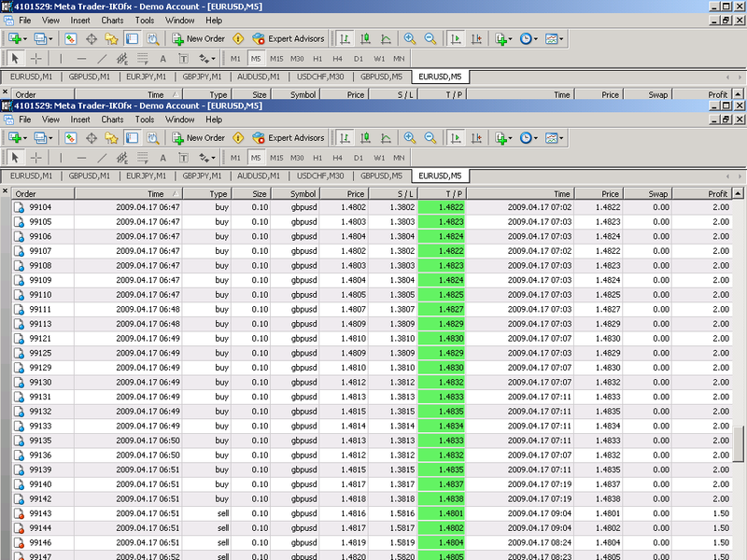The width and height of the screenshot is (747, 560).
Task: Open periods clock dropdown in top window
Action: [529, 39]
